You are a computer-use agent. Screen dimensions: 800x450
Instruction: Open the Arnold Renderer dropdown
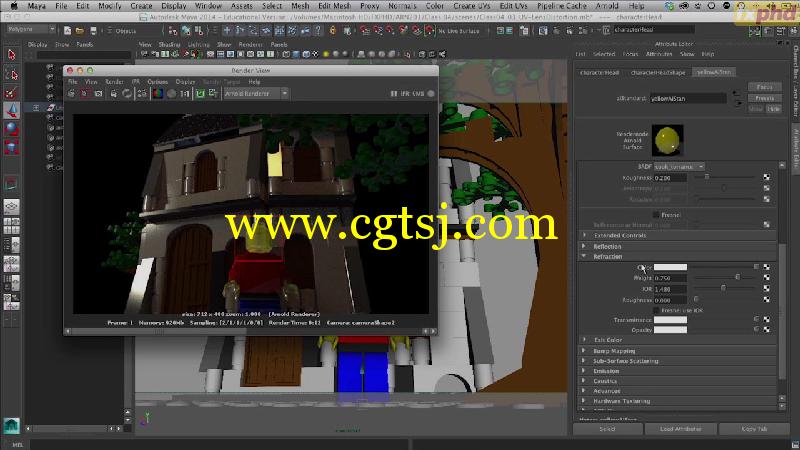click(x=256, y=93)
